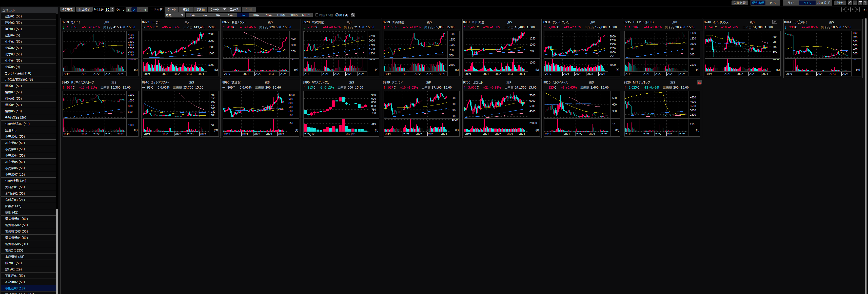Go to the first page arrow
868x294 pixels.
pyautogui.click(x=843, y=9)
